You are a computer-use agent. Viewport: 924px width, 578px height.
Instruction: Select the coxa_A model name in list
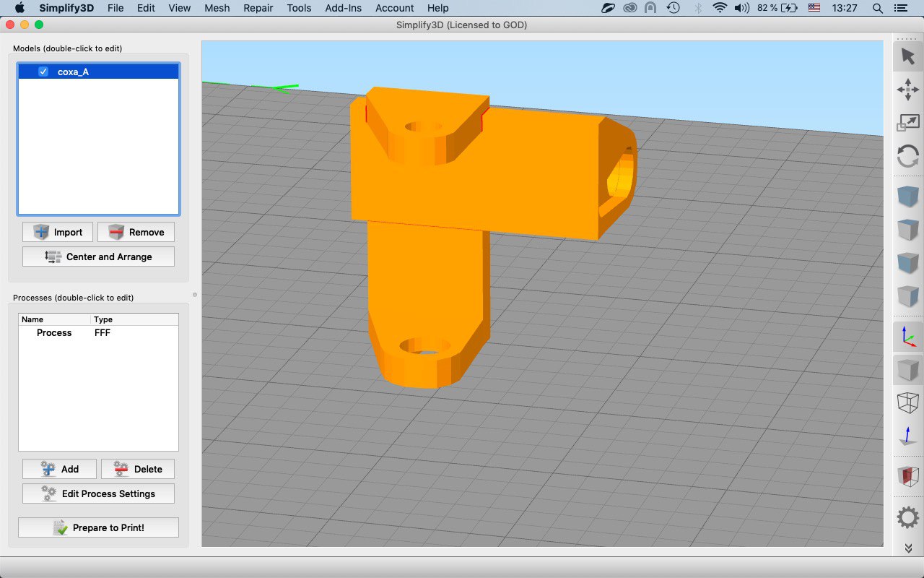click(73, 72)
